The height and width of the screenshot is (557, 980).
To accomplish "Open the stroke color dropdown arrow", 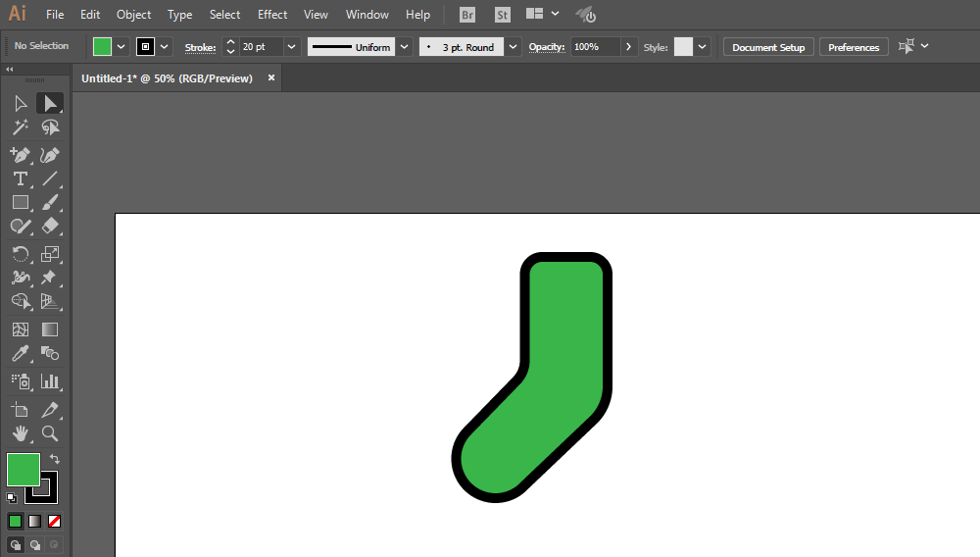I will [x=165, y=47].
